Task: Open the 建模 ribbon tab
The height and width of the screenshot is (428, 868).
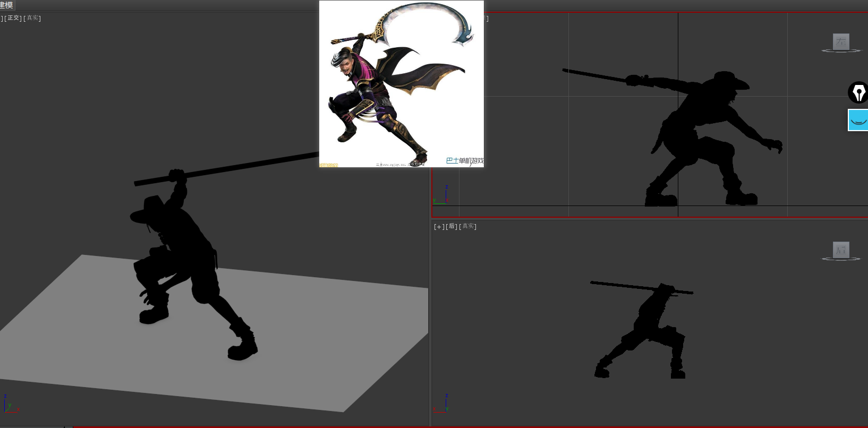Action: pyautogui.click(x=6, y=5)
